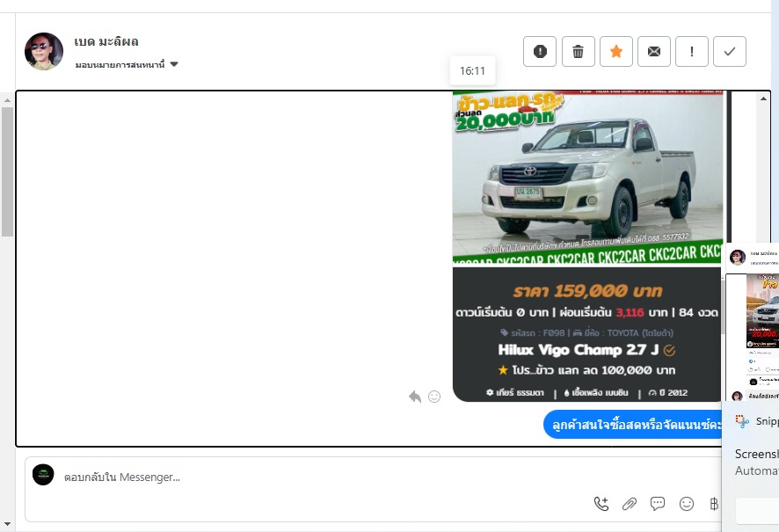Open emoji picker in reply box

686,504
